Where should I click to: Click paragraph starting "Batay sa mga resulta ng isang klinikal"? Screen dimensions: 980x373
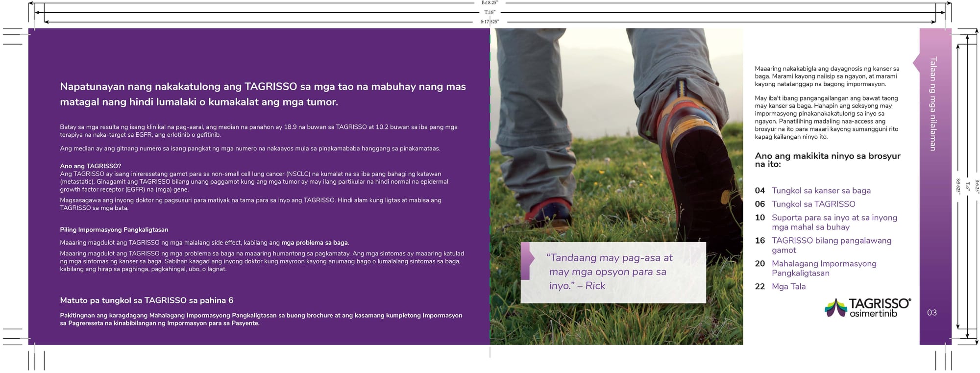click(259, 131)
